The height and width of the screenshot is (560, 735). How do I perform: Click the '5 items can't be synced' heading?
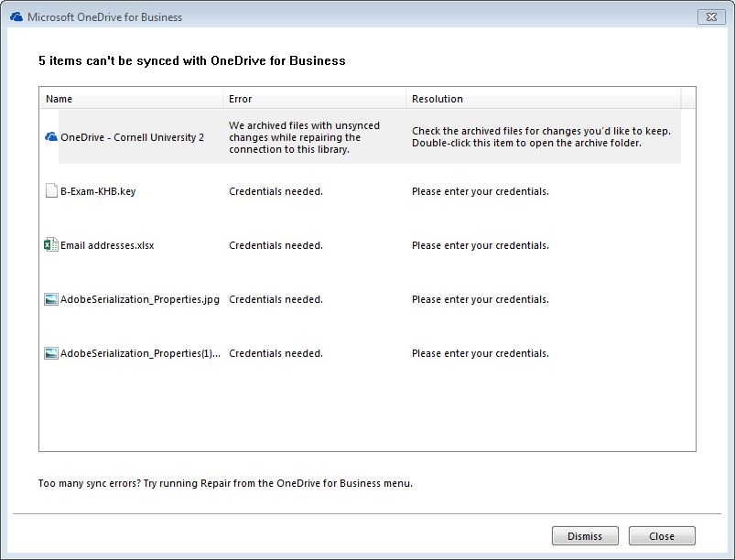point(192,60)
